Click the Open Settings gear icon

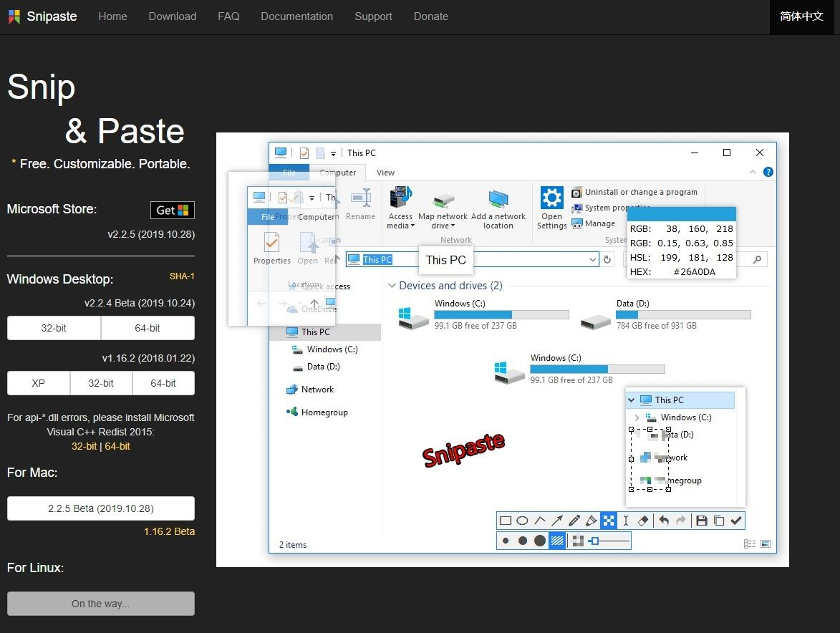(x=552, y=198)
